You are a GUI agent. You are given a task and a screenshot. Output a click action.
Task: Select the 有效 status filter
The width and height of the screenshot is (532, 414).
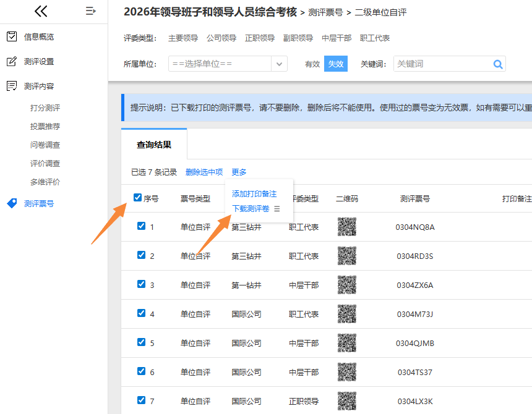312,64
